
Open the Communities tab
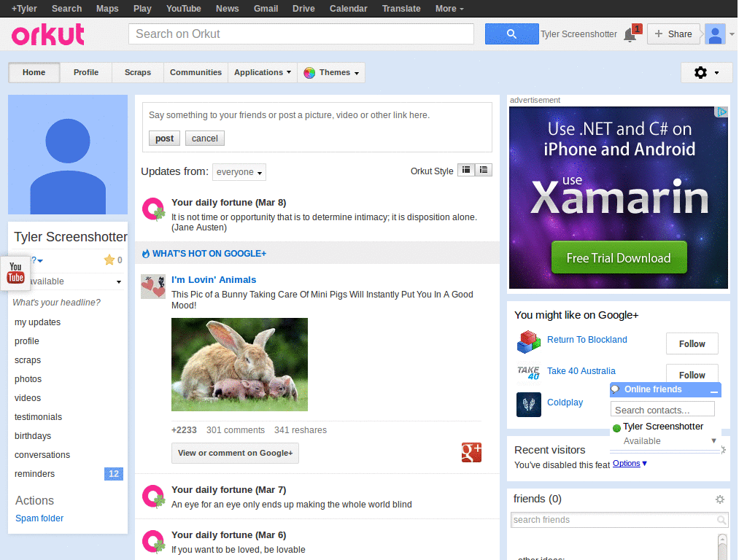tap(196, 72)
